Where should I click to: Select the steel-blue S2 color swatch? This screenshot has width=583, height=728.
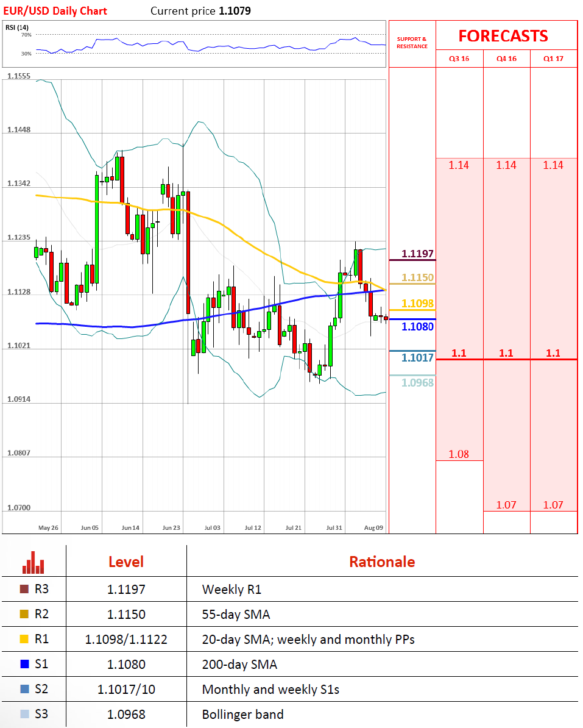(x=24, y=690)
